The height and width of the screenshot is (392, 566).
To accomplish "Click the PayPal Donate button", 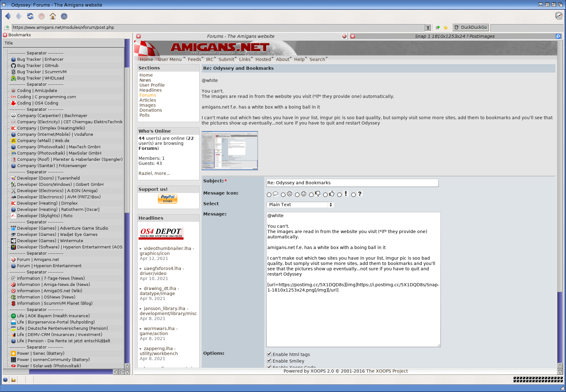I will point(168,199).
